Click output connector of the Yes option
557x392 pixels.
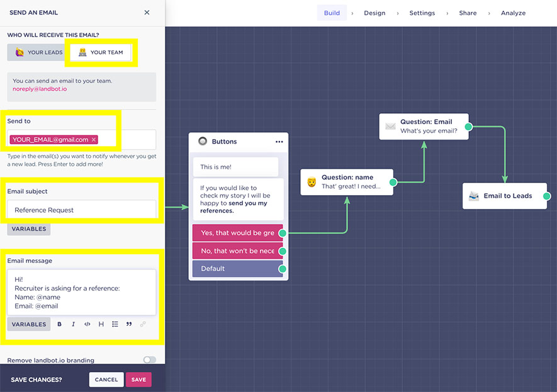283,233
